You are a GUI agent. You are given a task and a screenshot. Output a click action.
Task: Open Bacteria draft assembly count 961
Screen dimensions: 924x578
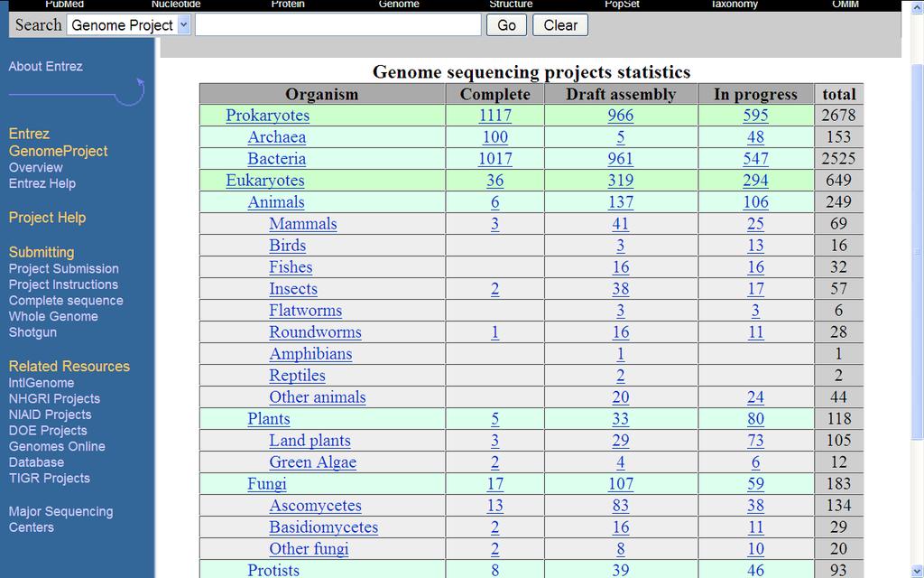621,159
